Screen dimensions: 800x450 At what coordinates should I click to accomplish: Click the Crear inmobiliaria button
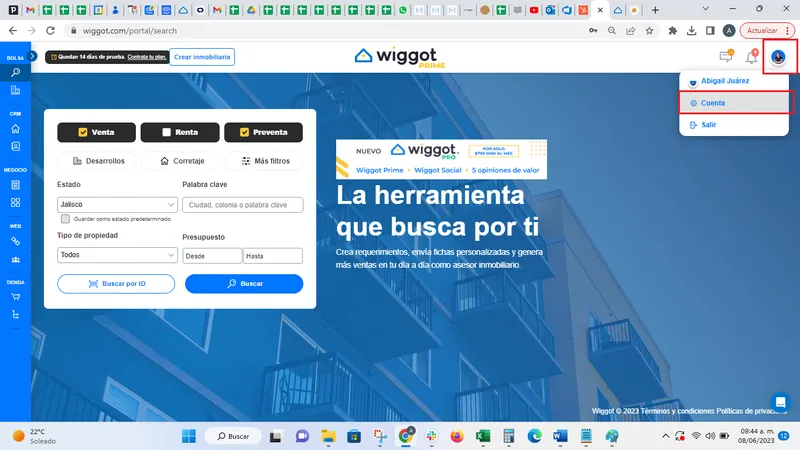tap(202, 57)
